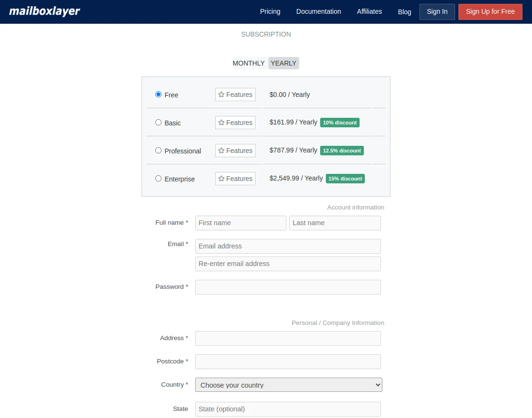The image size is (532, 418).
Task: Open the country selection dropdown
Action: click(x=288, y=385)
